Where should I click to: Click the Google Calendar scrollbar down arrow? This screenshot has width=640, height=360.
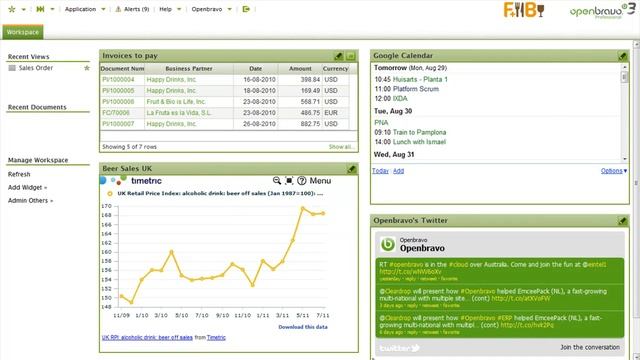point(624,159)
